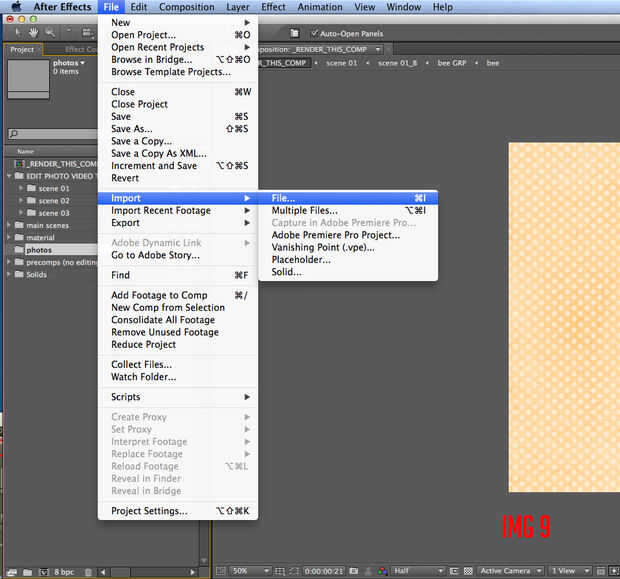The image size is (620, 579).
Task: Create a new folder in Project panel
Action: pyautogui.click(x=27, y=572)
